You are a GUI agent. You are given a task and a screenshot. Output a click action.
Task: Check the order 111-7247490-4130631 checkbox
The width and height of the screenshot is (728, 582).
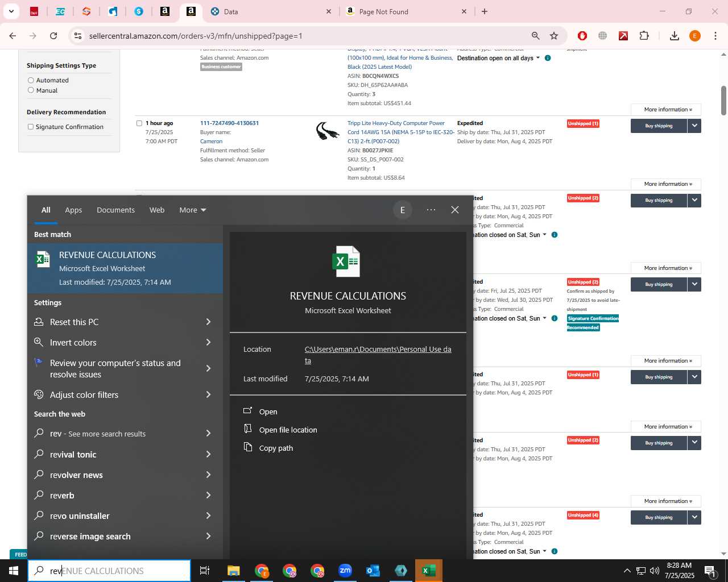139,123
